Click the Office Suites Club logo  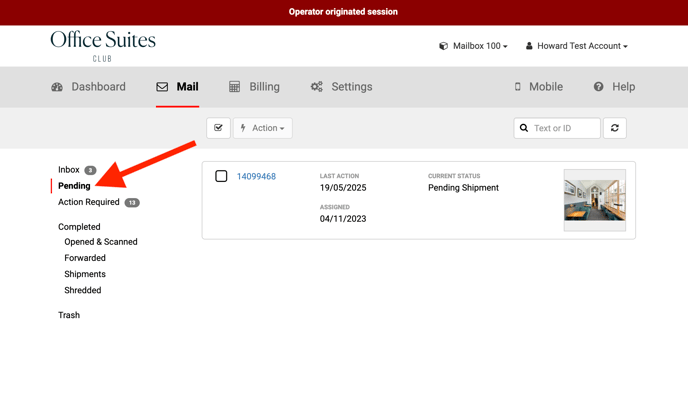pos(103,46)
